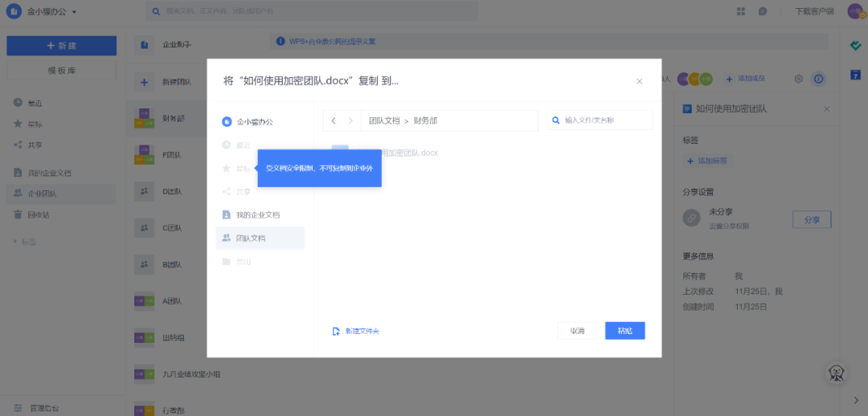Click the forward arrow in dialog breadcrumb
868x416 pixels.
tap(350, 120)
